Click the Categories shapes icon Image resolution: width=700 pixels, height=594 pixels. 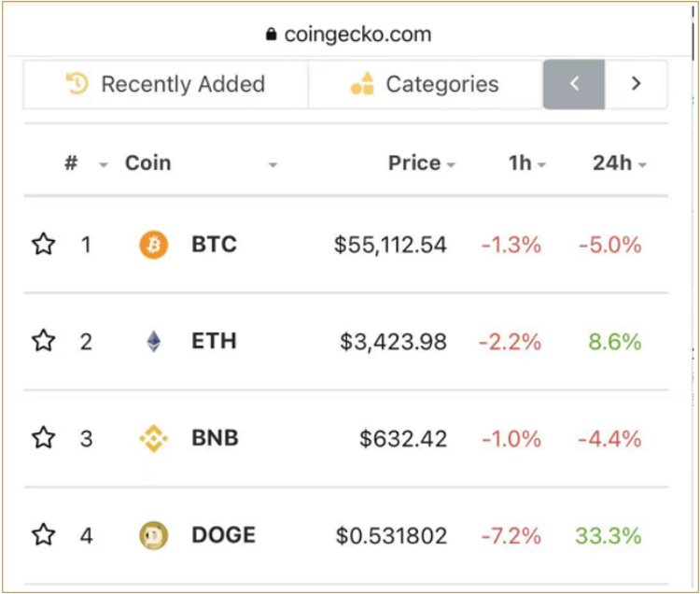(x=362, y=83)
